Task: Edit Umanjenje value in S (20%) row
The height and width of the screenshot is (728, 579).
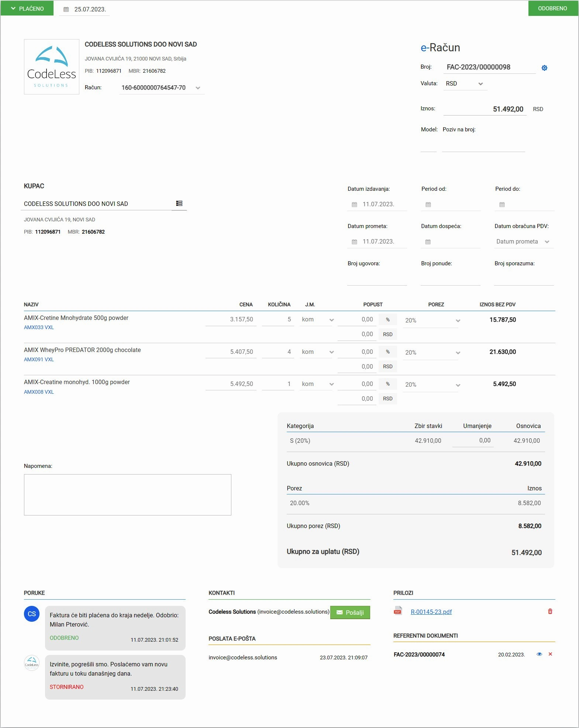Action: [x=473, y=441]
